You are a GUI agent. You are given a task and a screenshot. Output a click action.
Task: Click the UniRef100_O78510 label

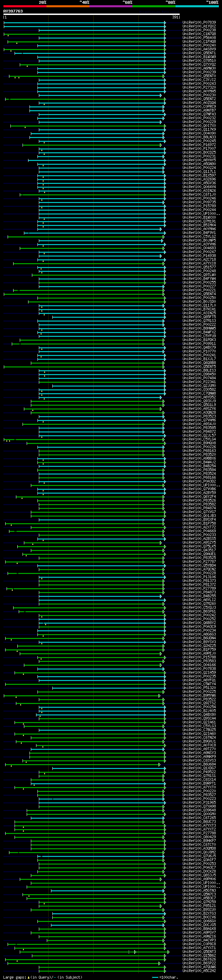tap(199, 60)
